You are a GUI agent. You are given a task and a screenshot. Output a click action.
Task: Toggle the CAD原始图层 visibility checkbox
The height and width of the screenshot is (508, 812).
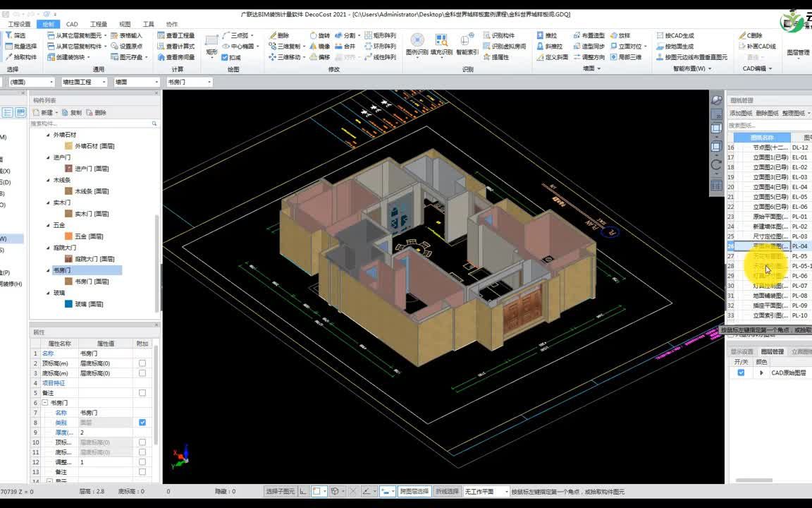point(741,373)
